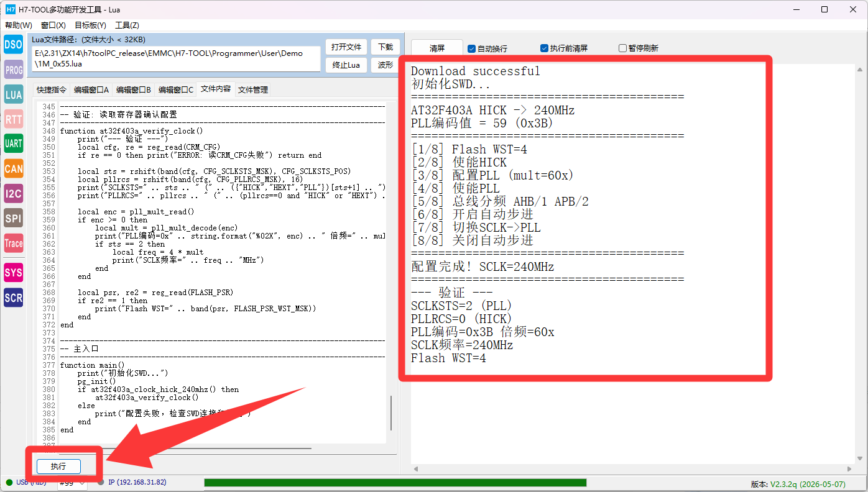Screen dimensions: 868x492
Task: Click output line 'AT32F403A HICK -> 240MHz'
Action: point(492,111)
